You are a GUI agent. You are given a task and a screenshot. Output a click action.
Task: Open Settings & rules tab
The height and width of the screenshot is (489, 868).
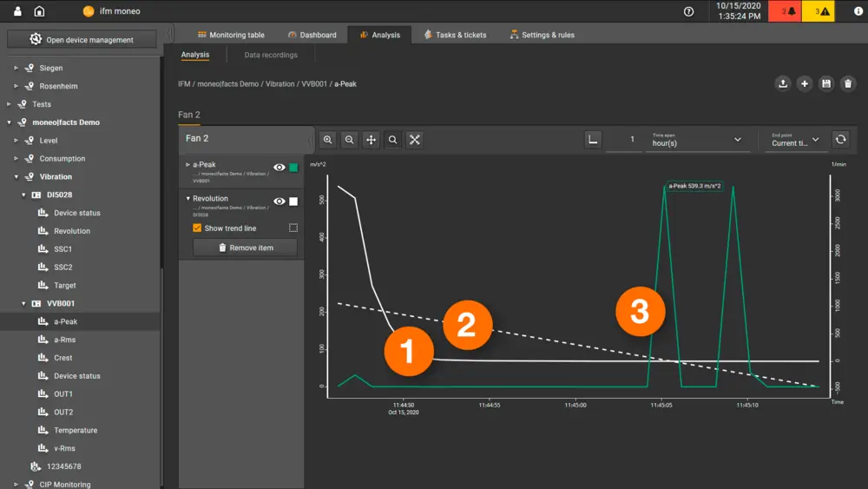(542, 35)
